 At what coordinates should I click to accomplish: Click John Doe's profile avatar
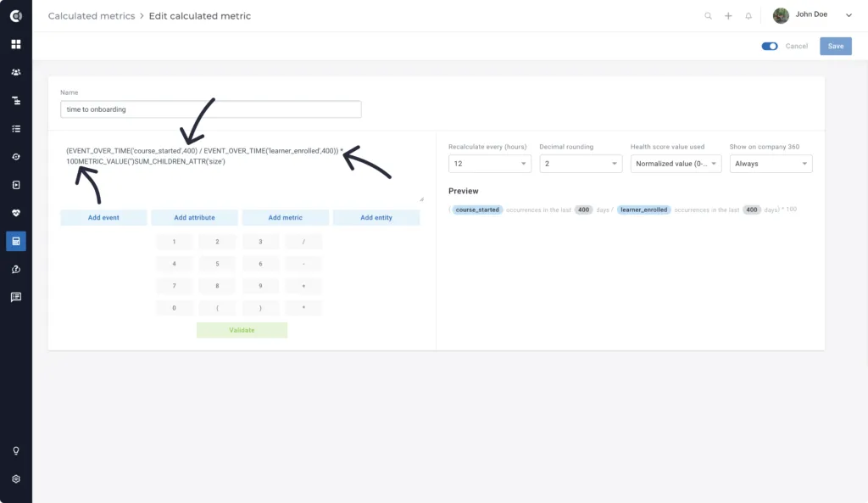click(781, 15)
